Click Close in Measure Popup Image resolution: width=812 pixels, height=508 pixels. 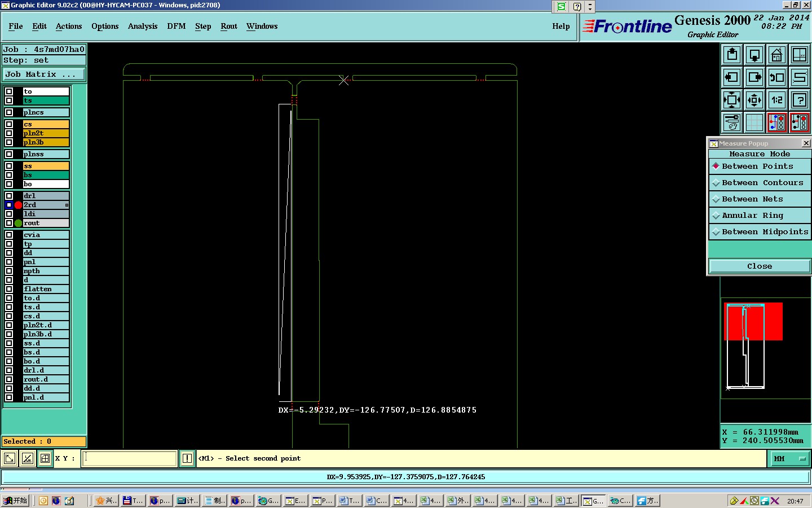tap(760, 266)
